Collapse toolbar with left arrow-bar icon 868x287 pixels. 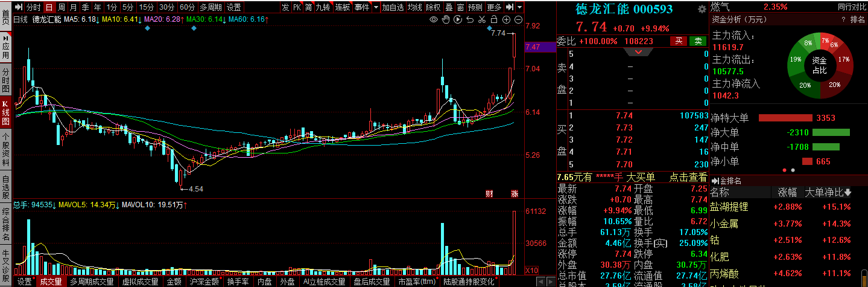point(18,7)
